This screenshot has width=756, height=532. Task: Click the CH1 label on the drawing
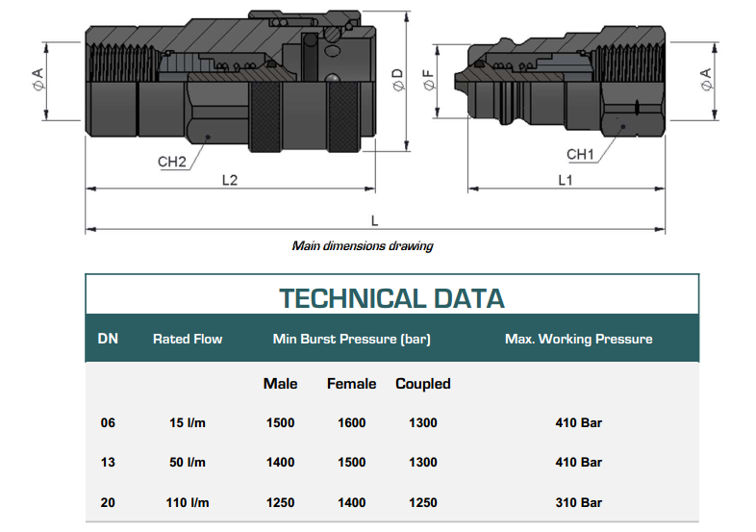coord(580,154)
